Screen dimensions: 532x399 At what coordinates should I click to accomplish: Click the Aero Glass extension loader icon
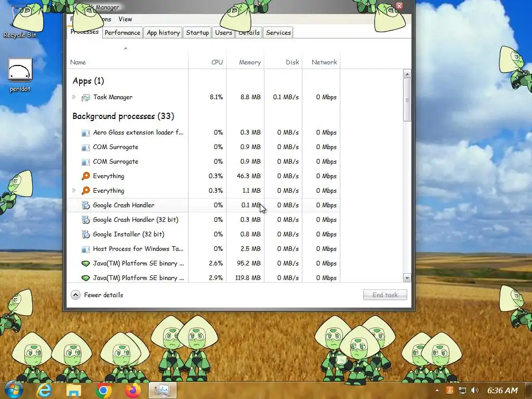tap(86, 132)
